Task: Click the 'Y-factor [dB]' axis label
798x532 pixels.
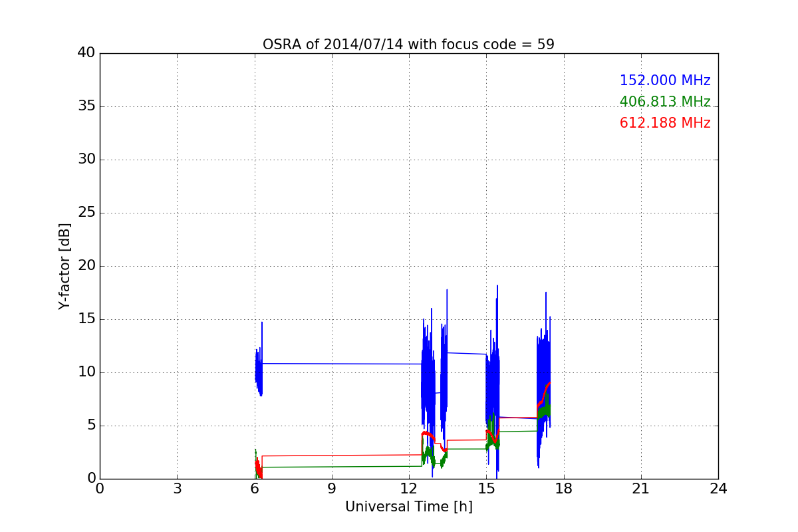Action: 65,266
